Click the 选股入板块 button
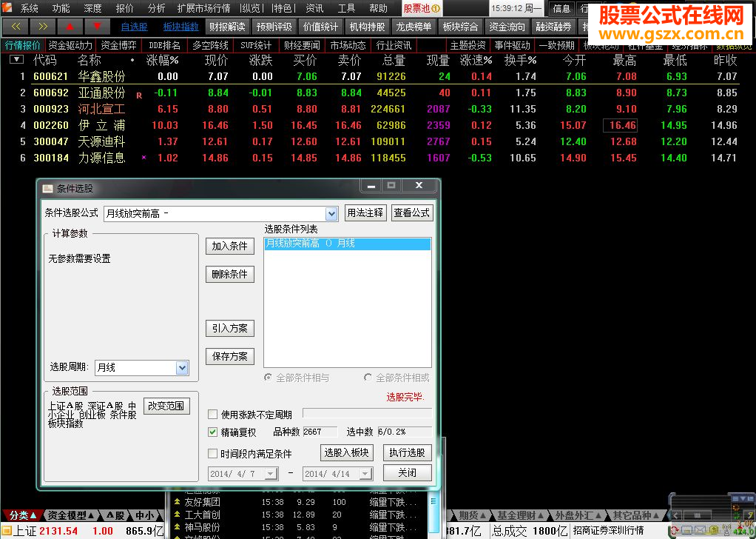 (347, 452)
